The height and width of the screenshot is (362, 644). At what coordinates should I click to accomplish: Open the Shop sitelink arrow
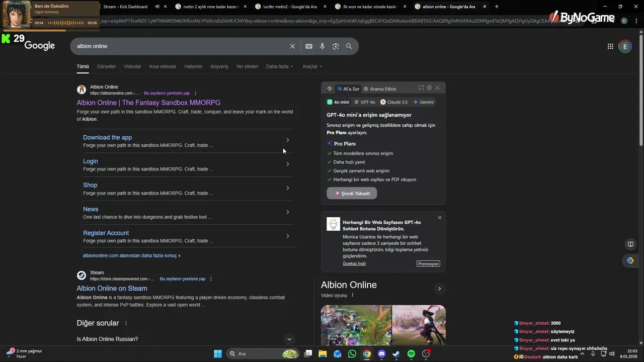pyautogui.click(x=288, y=188)
